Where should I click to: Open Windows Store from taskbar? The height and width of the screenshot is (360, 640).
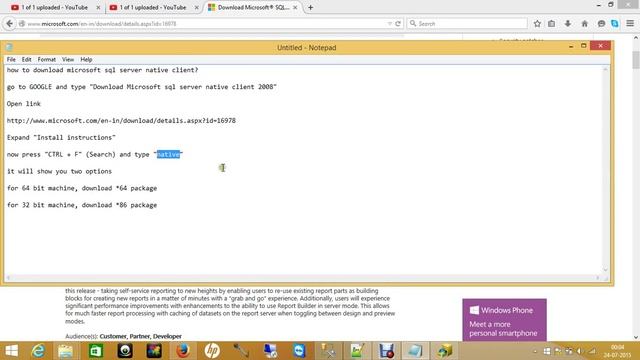(x=96, y=351)
